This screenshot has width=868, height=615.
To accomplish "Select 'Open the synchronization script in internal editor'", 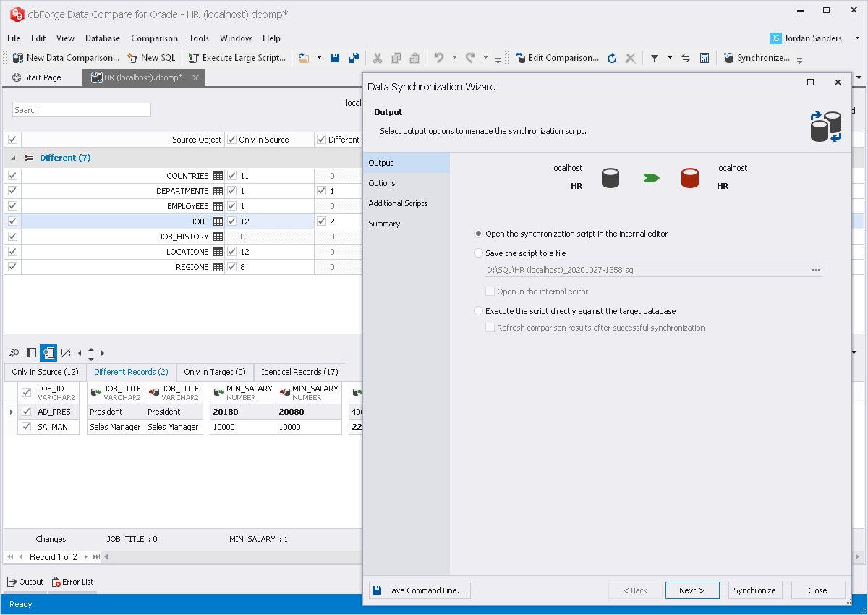I will coord(478,234).
